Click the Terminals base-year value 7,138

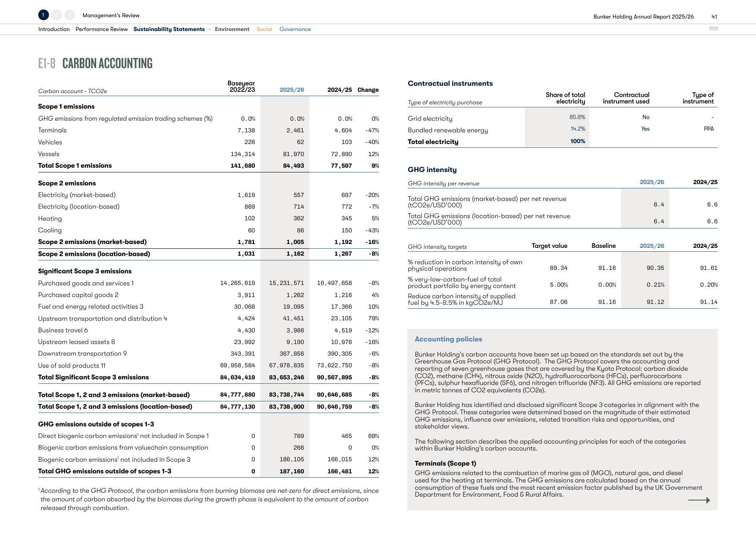246,130
